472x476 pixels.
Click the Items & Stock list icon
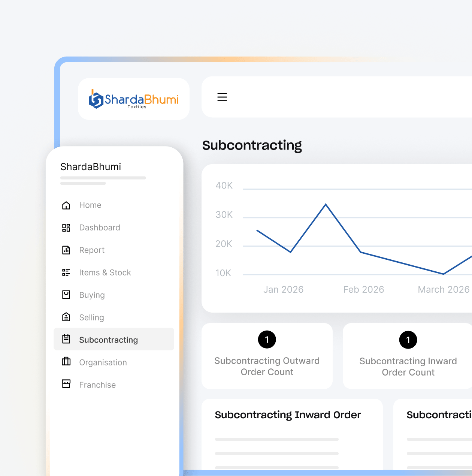point(66,272)
